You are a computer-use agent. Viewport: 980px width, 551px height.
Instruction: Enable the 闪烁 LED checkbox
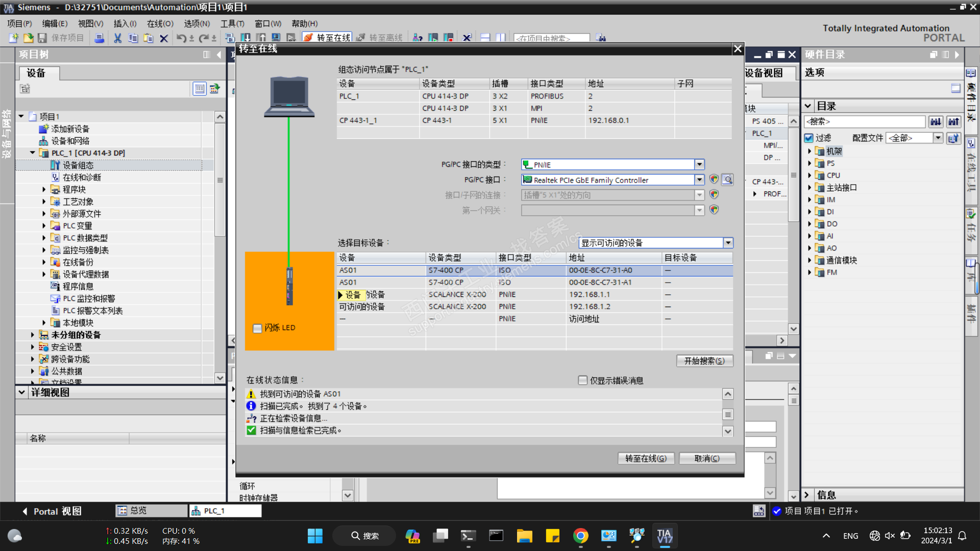pos(258,328)
